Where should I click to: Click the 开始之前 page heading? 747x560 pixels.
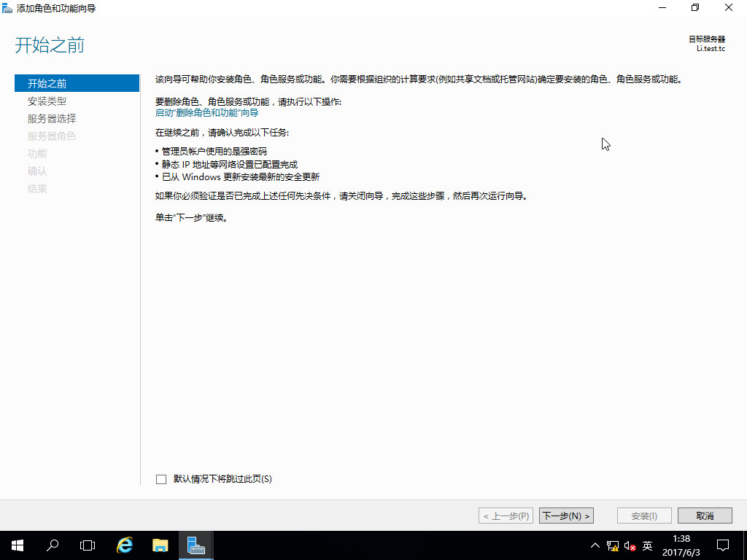pyautogui.click(x=50, y=45)
